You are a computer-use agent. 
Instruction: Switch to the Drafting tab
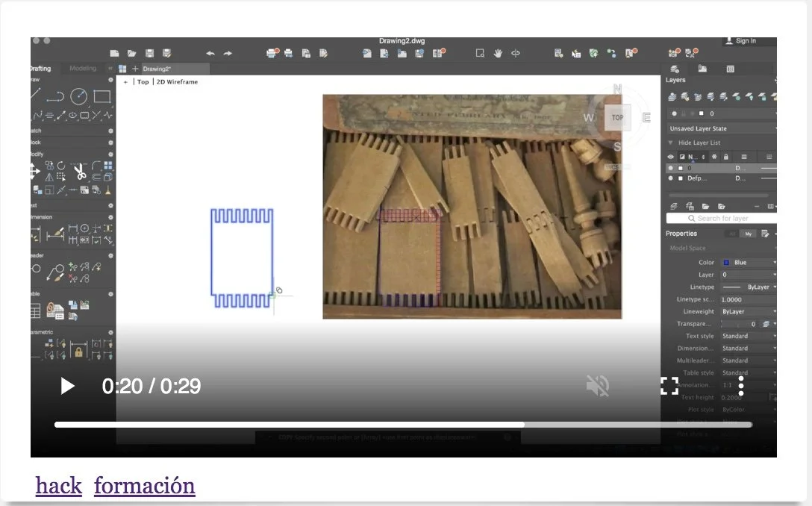pyautogui.click(x=40, y=69)
